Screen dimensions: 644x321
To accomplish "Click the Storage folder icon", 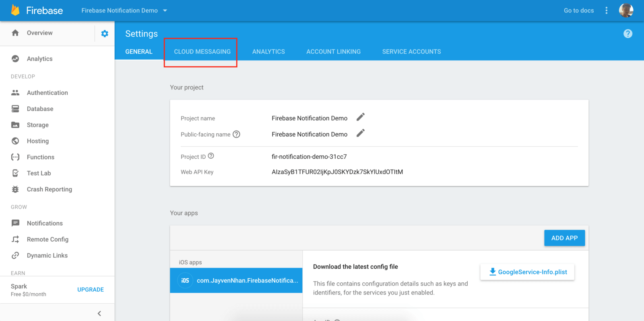I will [x=15, y=125].
